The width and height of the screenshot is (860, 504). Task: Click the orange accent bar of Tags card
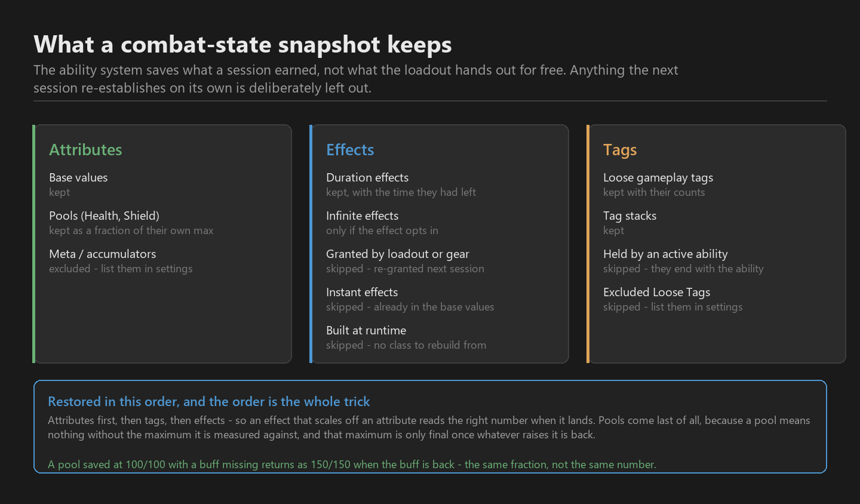[588, 244]
